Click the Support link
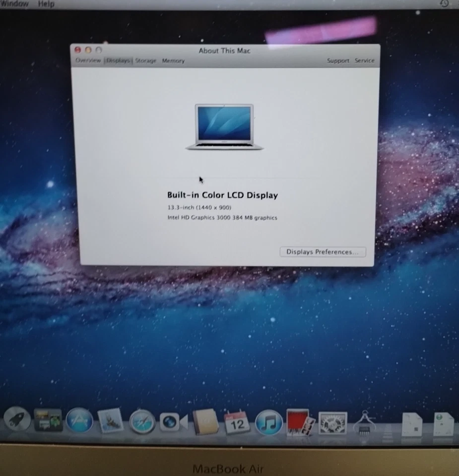This screenshot has width=459, height=476. 338,60
